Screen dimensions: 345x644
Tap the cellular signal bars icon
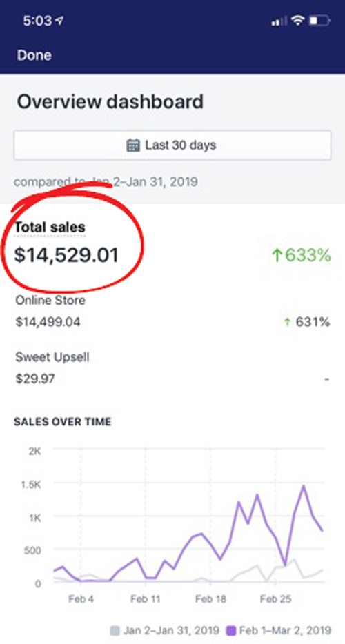pyautogui.click(x=278, y=21)
